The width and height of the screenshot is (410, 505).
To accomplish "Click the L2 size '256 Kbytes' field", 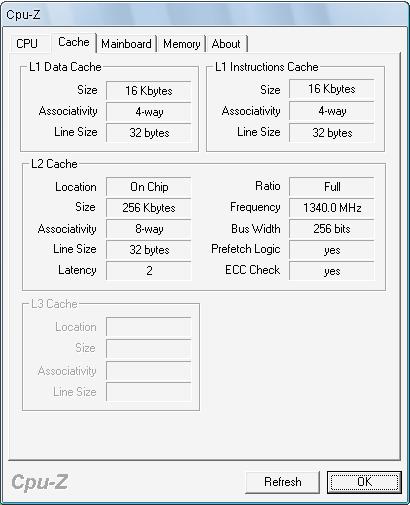I will point(149,208).
